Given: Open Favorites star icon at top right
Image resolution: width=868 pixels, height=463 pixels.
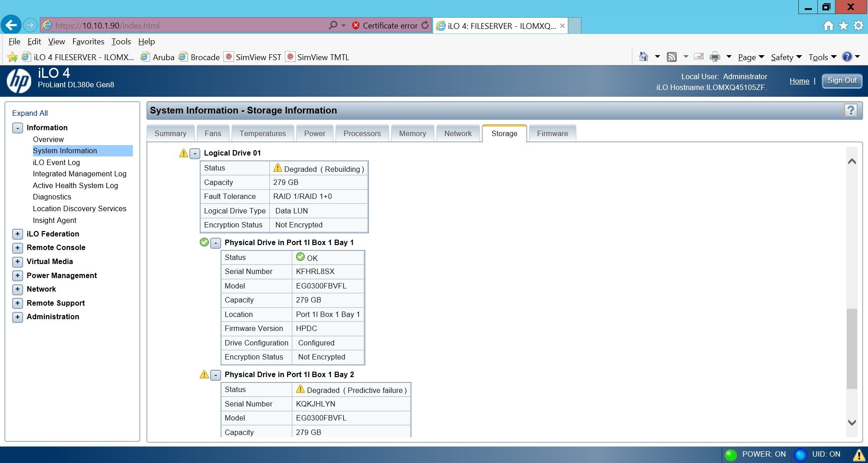Looking at the screenshot, I should click(x=843, y=26).
